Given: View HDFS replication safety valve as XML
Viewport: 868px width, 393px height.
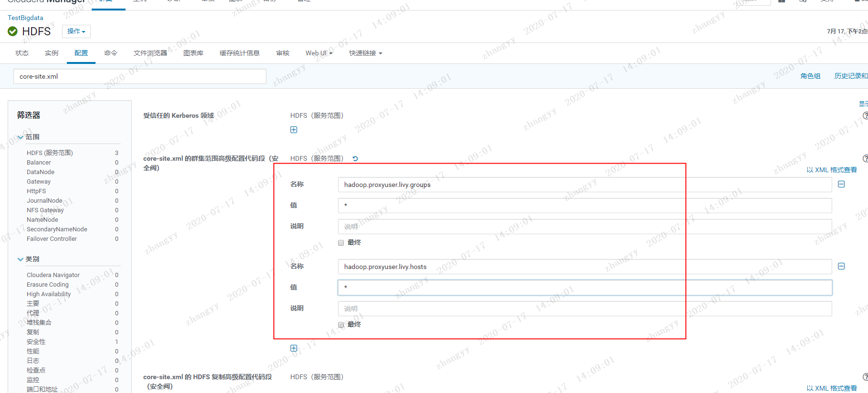Looking at the screenshot, I should 832,388.
